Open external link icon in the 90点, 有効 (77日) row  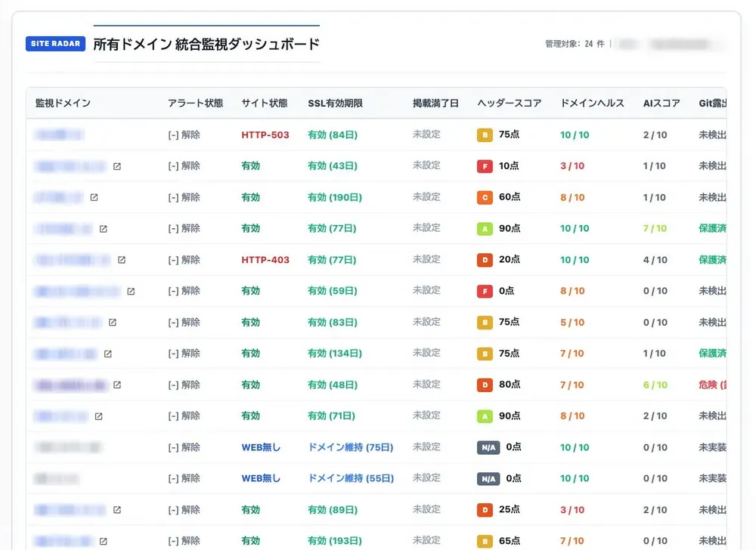point(103,229)
